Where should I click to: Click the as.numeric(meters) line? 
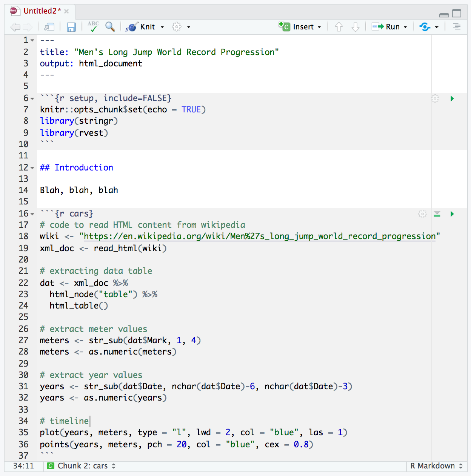pos(108,352)
